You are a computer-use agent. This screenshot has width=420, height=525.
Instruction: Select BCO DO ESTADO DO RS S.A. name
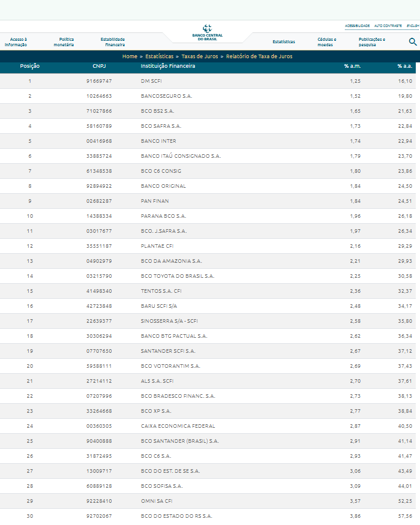176,516
